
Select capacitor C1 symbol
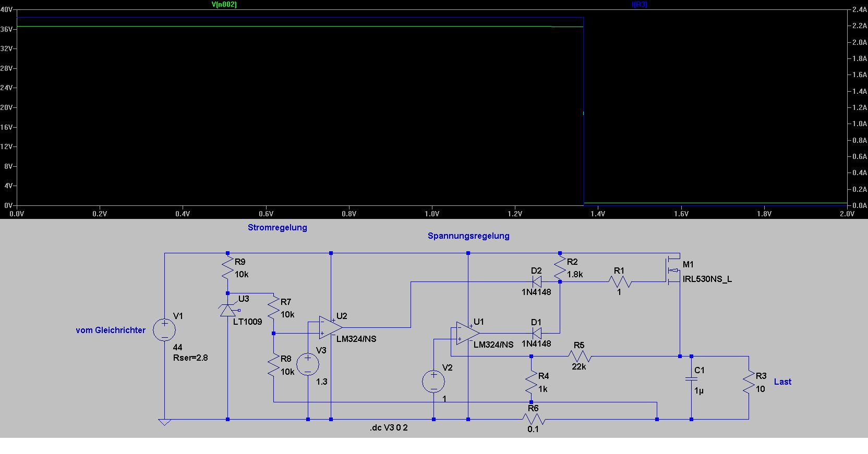[691, 379]
